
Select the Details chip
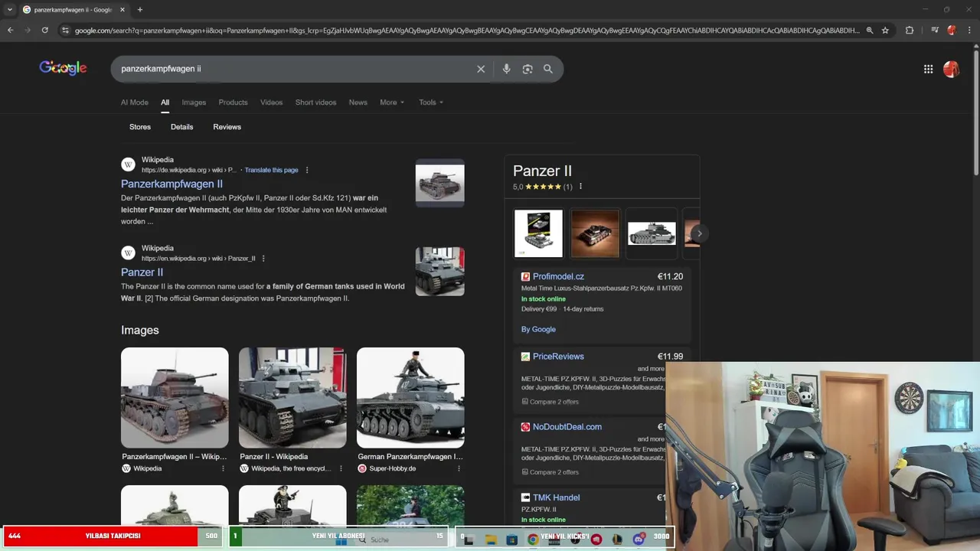click(x=181, y=127)
